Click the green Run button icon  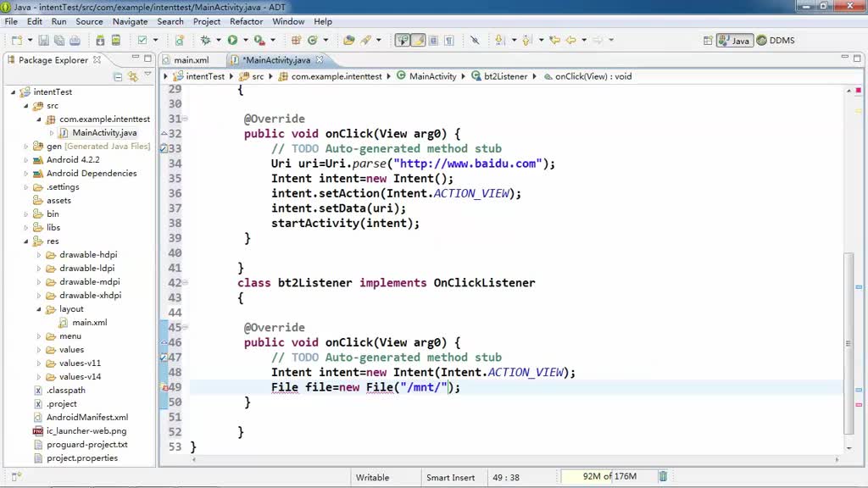[x=232, y=40]
